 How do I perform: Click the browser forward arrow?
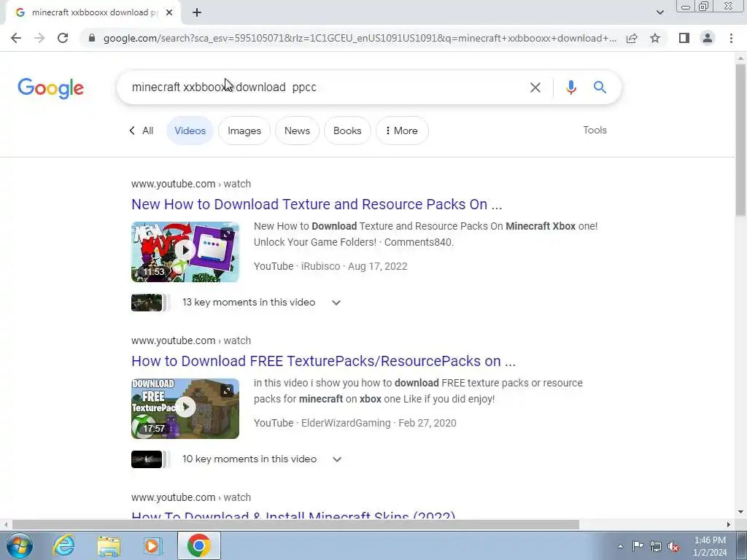point(39,38)
